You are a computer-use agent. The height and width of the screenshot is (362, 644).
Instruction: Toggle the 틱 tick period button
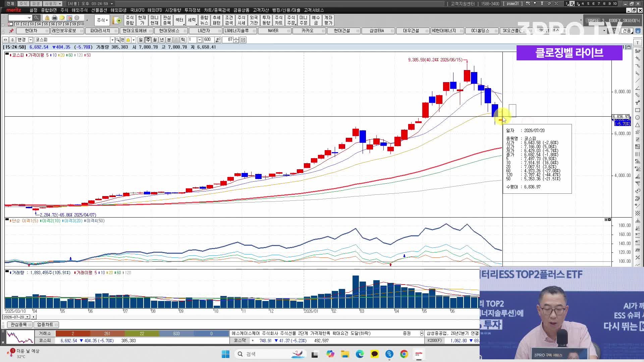pyautogui.click(x=183, y=40)
